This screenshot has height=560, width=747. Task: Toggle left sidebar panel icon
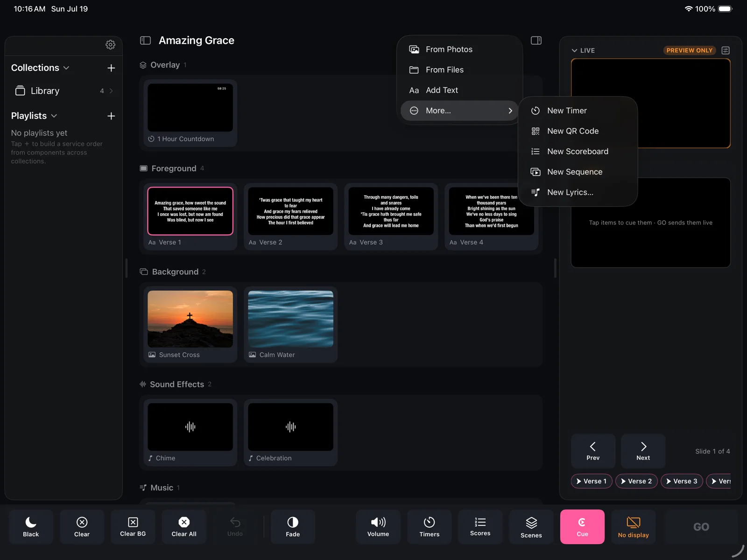click(x=145, y=41)
